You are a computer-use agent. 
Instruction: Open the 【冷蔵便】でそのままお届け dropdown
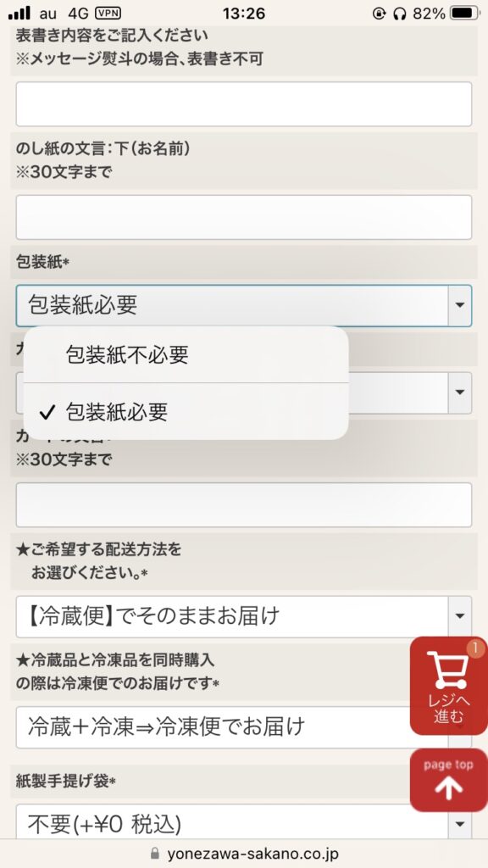pos(243,617)
